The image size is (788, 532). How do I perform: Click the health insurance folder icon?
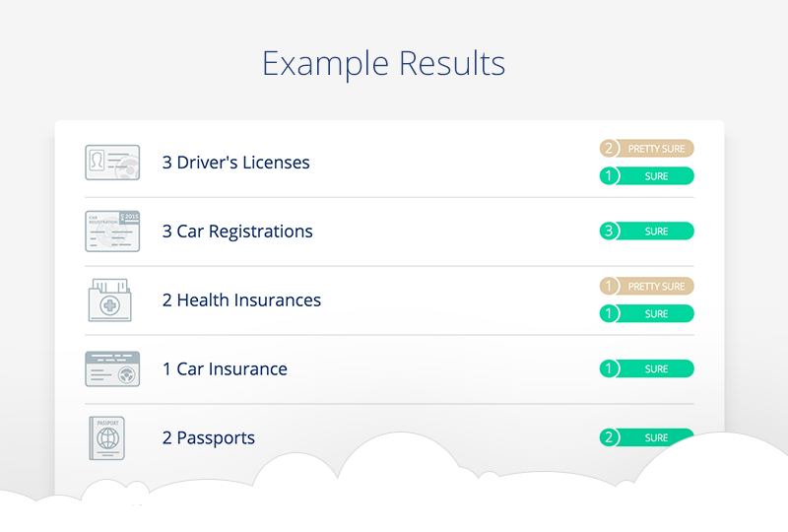[110, 300]
